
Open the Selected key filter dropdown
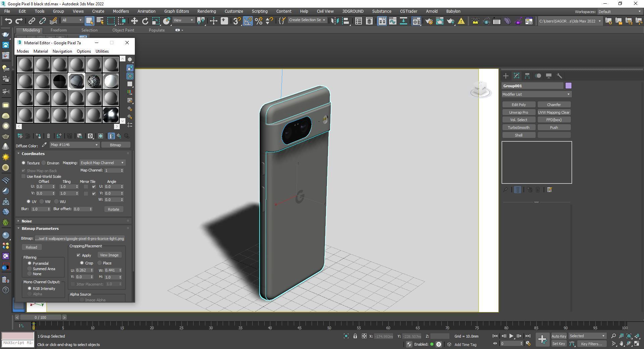[x=587, y=336]
